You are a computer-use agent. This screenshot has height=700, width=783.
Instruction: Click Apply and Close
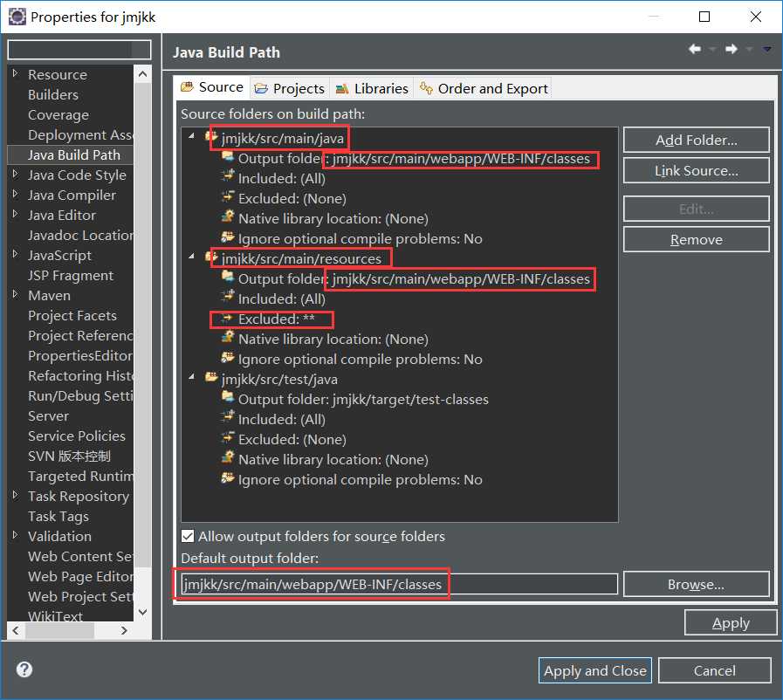[594, 670]
